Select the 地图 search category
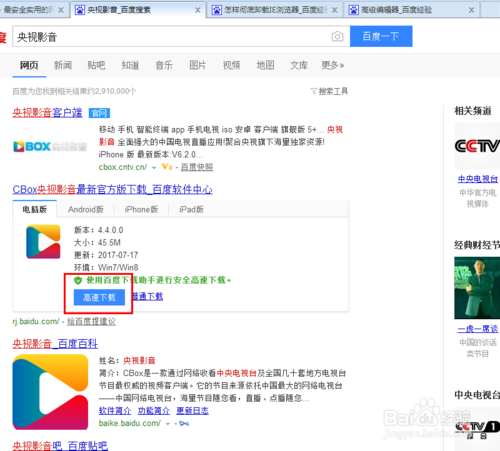 pos(265,65)
